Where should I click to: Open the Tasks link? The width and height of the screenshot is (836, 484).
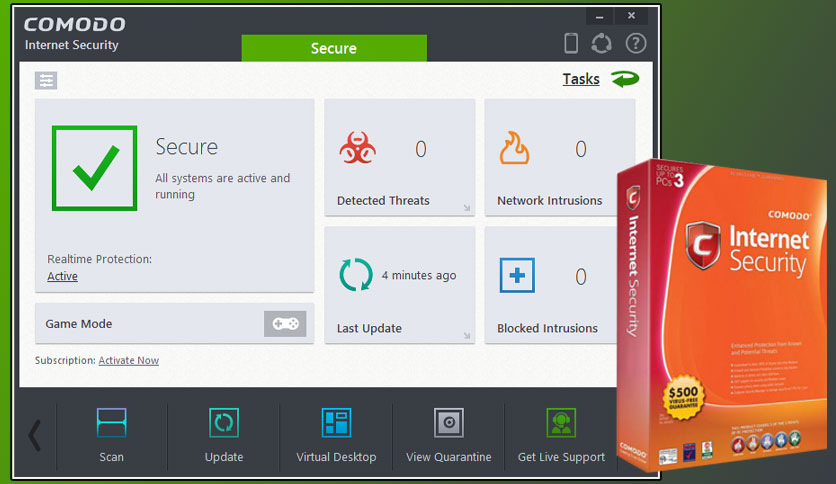[x=581, y=79]
